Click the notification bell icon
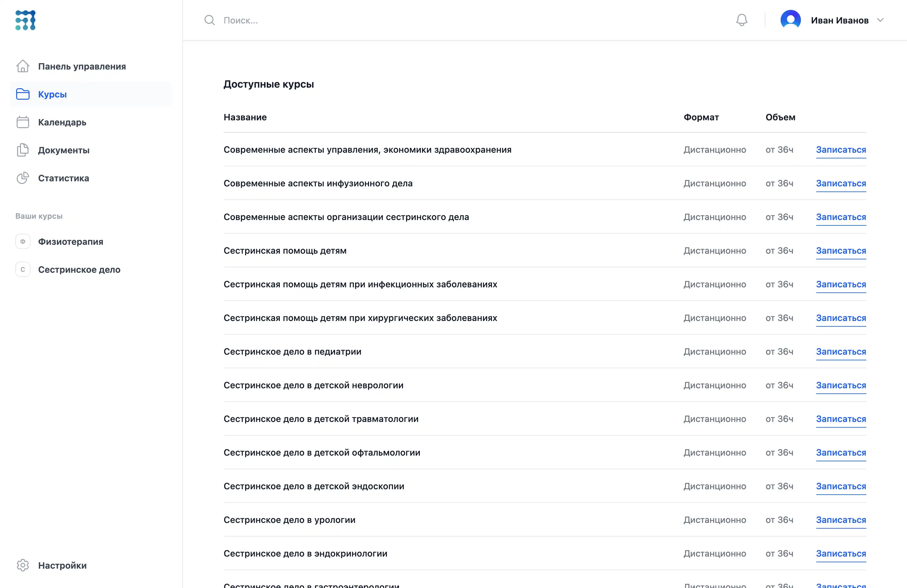This screenshot has width=907, height=588. pyautogui.click(x=741, y=20)
